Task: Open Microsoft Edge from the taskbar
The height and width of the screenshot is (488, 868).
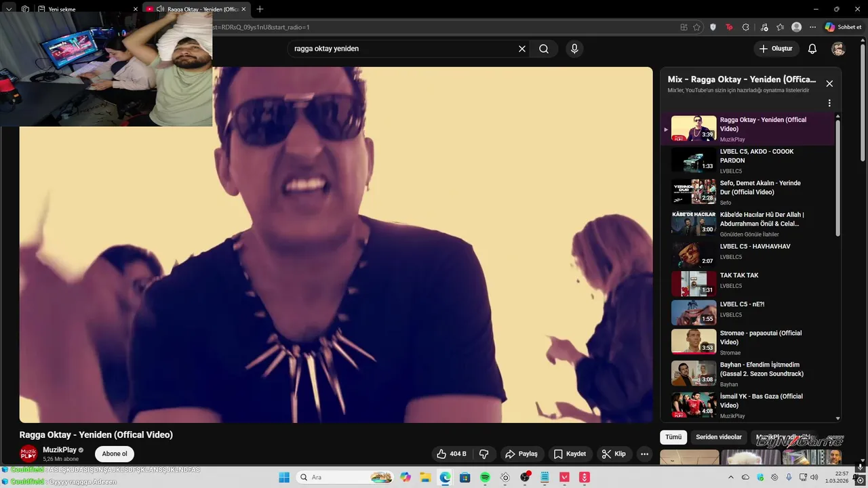Action: tap(445, 477)
